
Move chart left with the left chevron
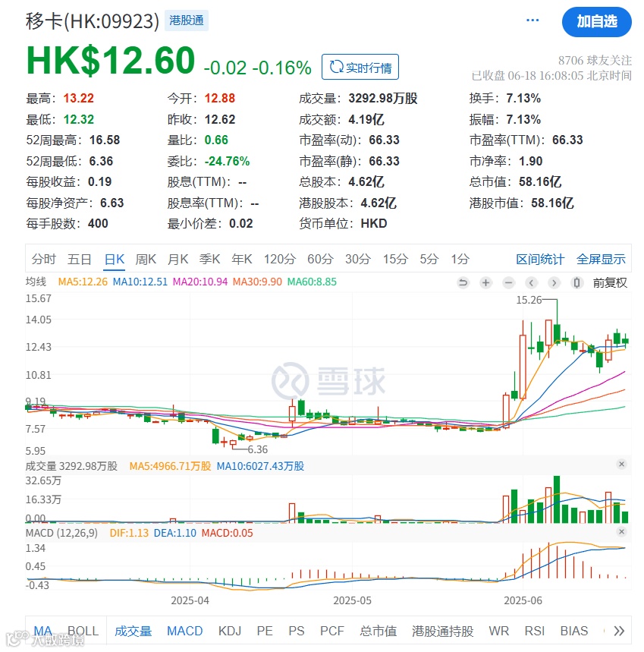pyautogui.click(x=532, y=283)
